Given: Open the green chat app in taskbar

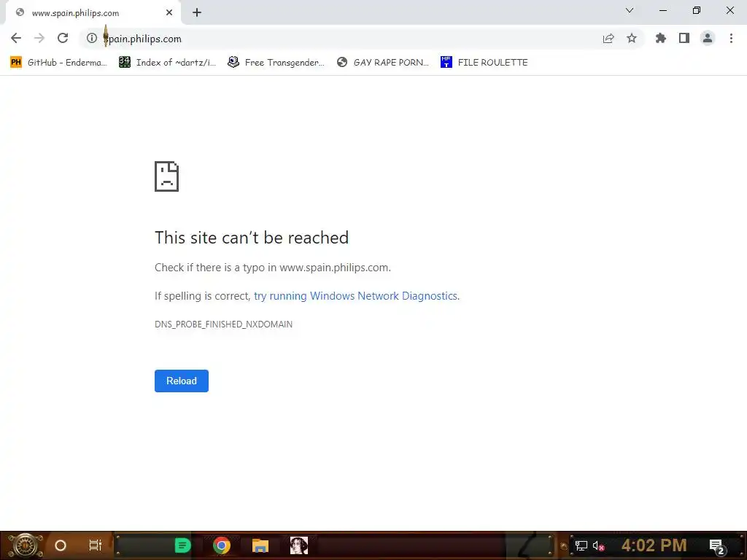Looking at the screenshot, I should coord(182,545).
